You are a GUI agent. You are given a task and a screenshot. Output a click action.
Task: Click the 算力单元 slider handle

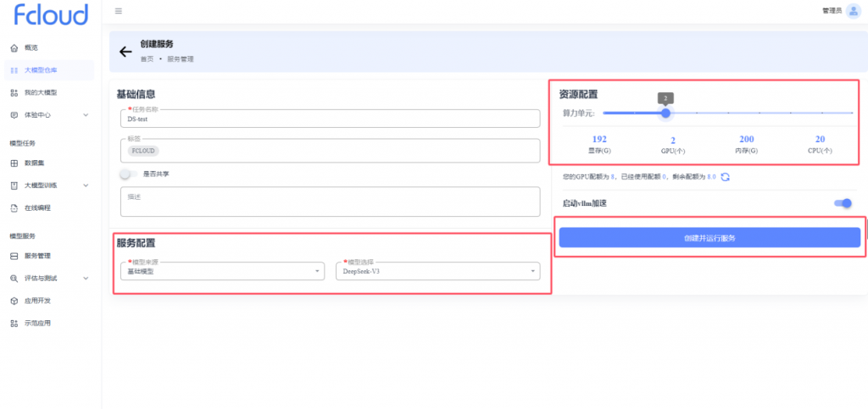point(666,113)
